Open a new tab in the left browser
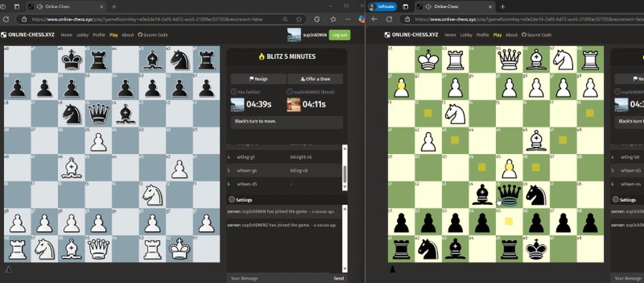 pyautogui.click(x=114, y=6)
